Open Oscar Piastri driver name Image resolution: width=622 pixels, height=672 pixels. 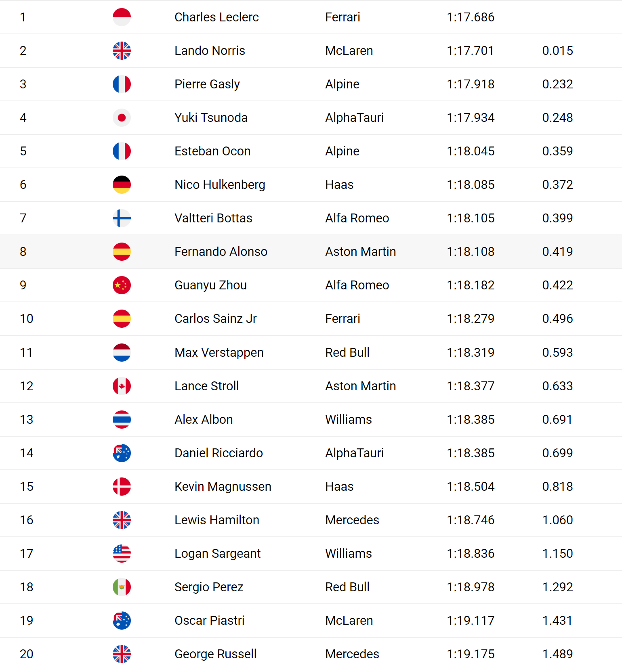[210, 620]
